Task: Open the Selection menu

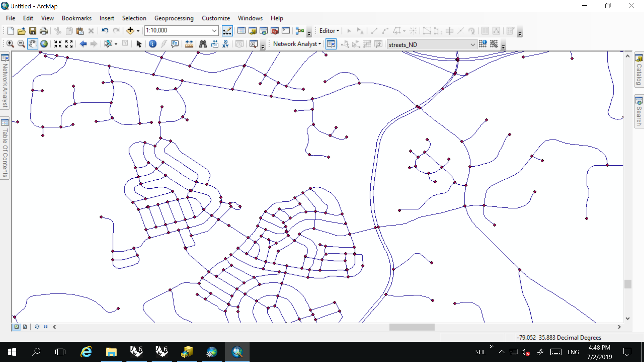Action: pos(134,18)
